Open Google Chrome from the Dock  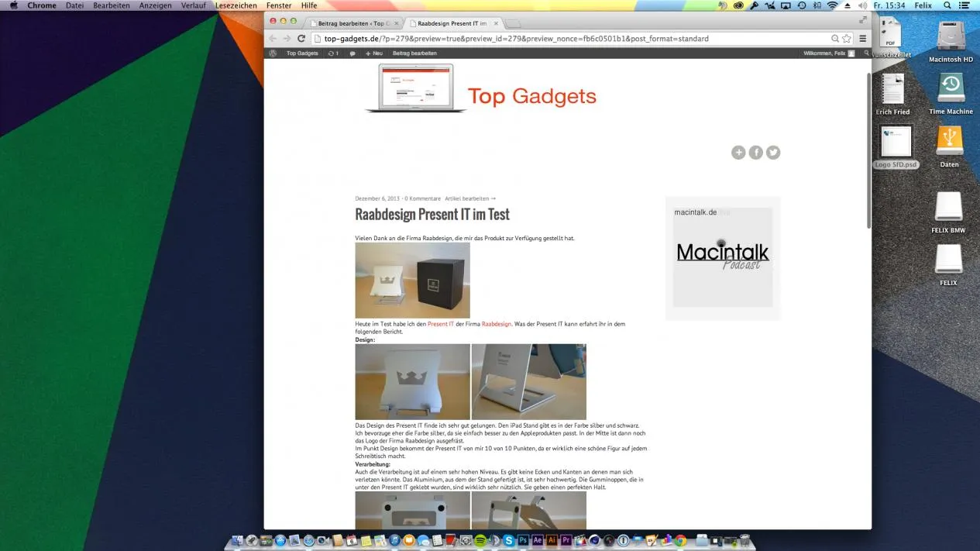click(x=680, y=541)
